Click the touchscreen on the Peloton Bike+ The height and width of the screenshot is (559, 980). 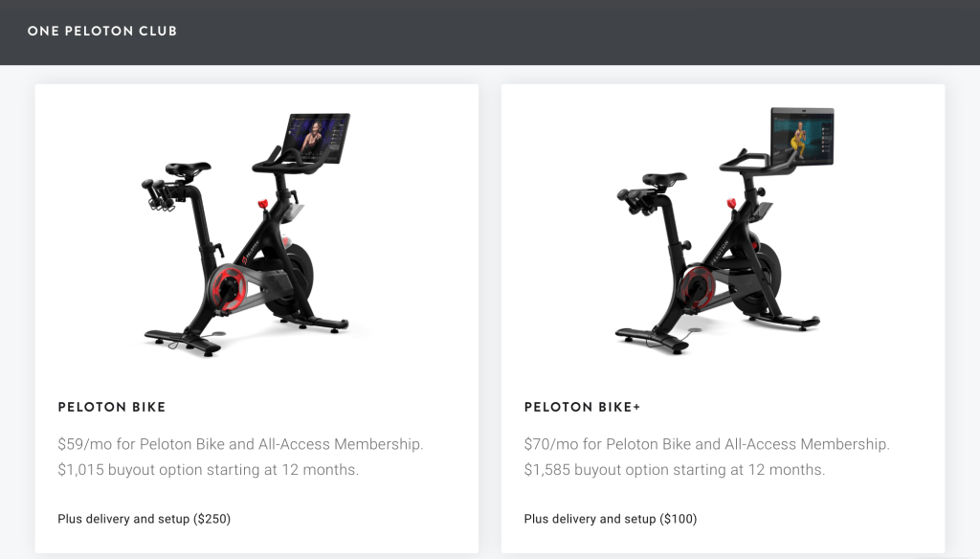pos(803,136)
